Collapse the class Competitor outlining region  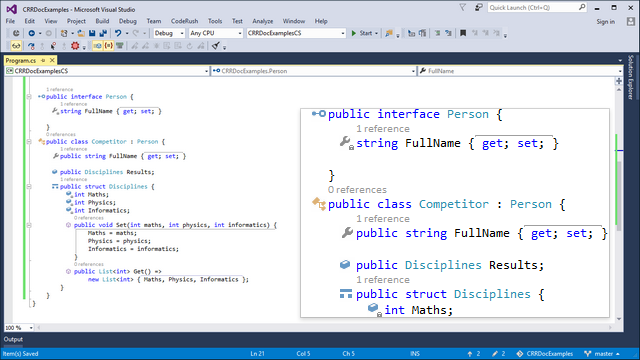[29, 142]
